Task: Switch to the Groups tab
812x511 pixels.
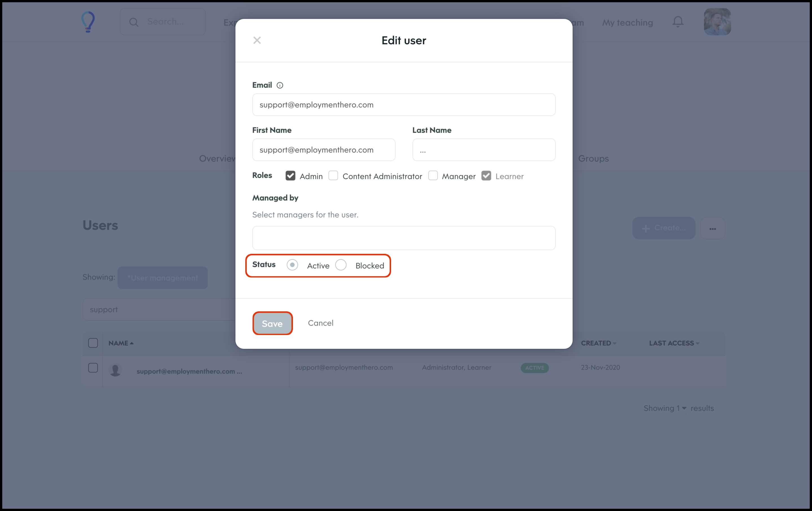Action: tap(593, 158)
